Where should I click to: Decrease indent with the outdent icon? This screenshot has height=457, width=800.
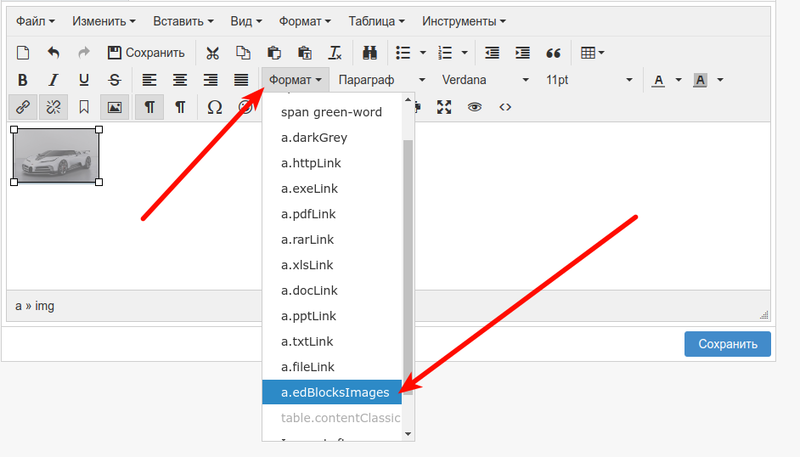(492, 53)
